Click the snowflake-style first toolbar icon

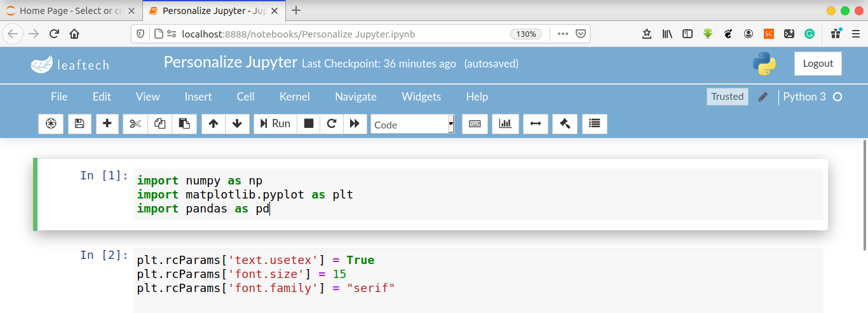point(51,124)
